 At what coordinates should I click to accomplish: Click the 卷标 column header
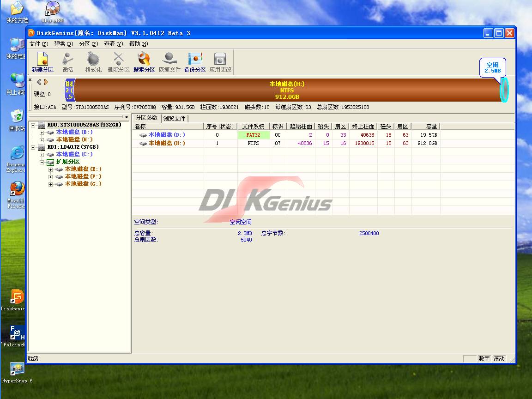168,127
